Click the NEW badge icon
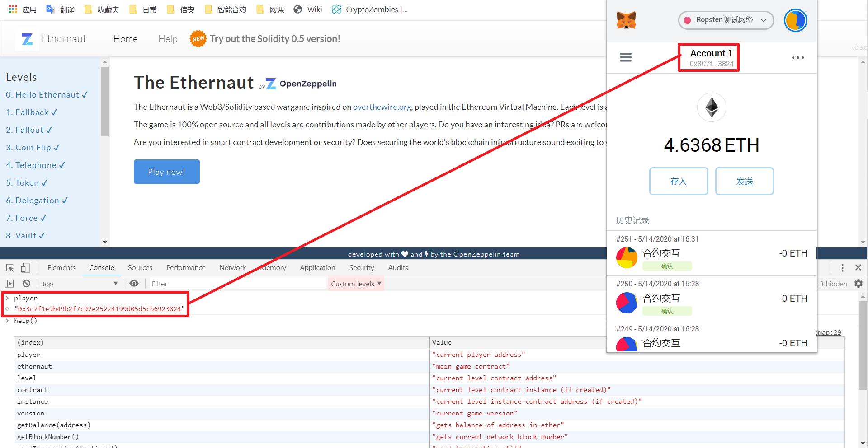 [x=198, y=39]
